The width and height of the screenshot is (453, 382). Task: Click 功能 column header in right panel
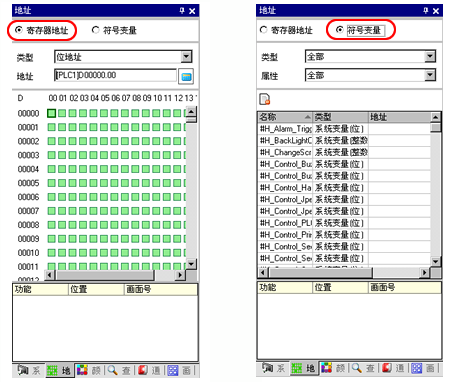(285, 287)
